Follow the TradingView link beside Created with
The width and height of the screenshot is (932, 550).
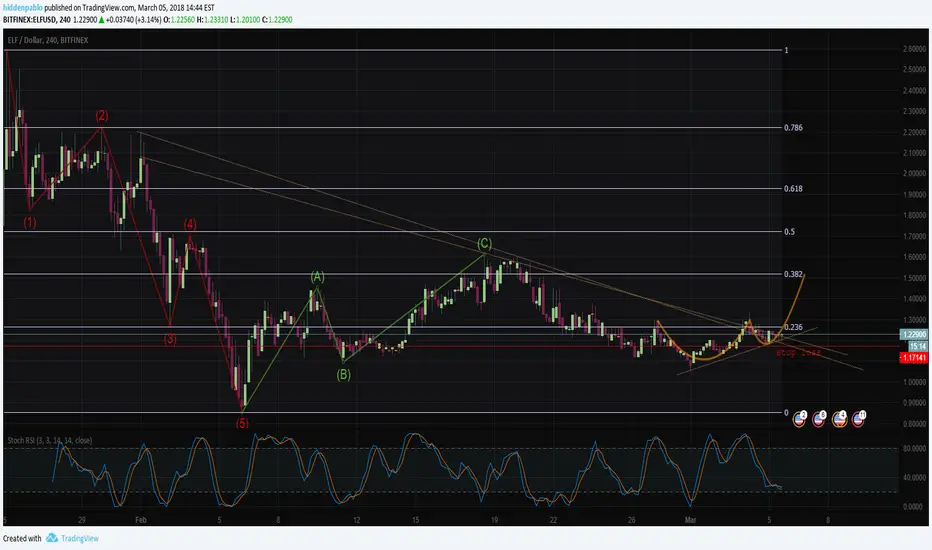click(x=80, y=538)
